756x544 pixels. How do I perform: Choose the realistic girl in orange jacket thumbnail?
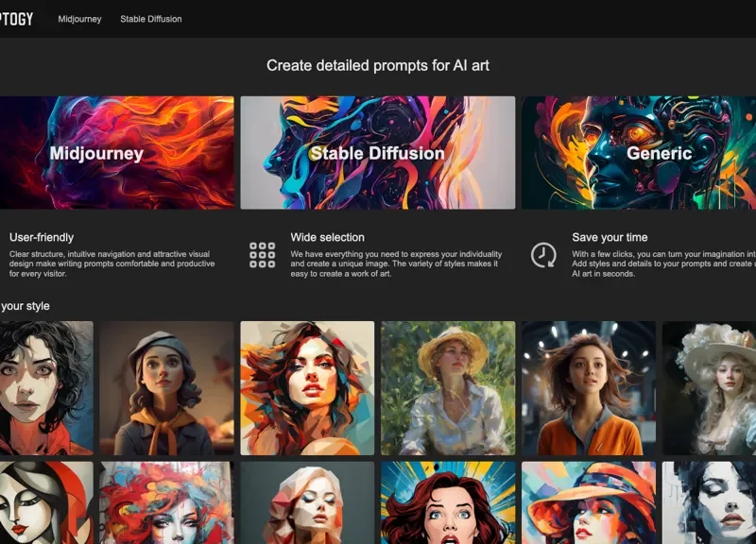click(x=588, y=388)
